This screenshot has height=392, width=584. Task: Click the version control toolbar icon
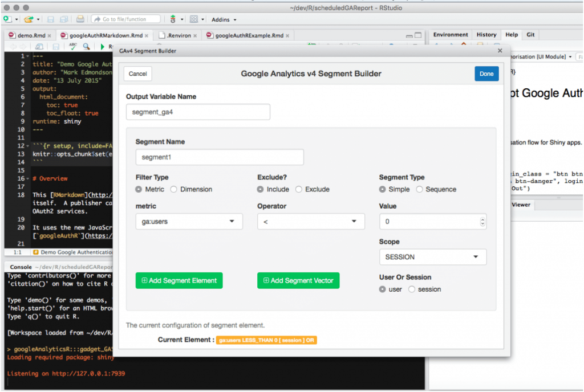point(173,19)
